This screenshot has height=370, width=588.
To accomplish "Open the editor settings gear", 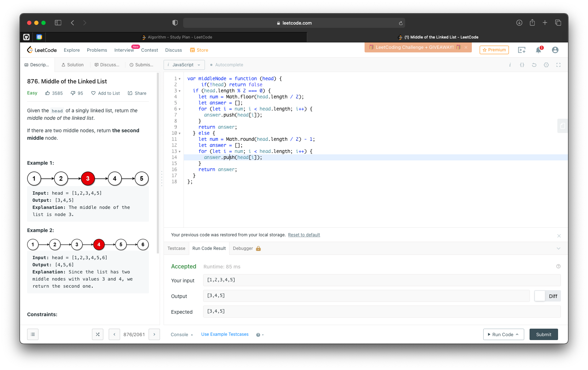I will [546, 65].
